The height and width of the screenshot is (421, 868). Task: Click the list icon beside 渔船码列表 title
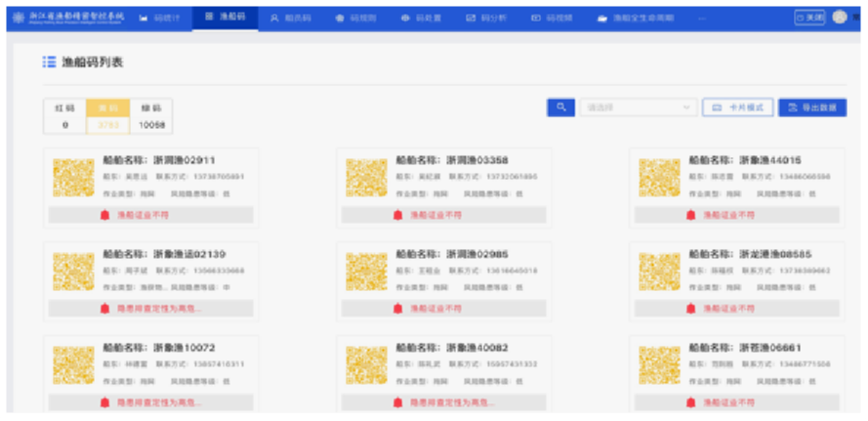49,63
